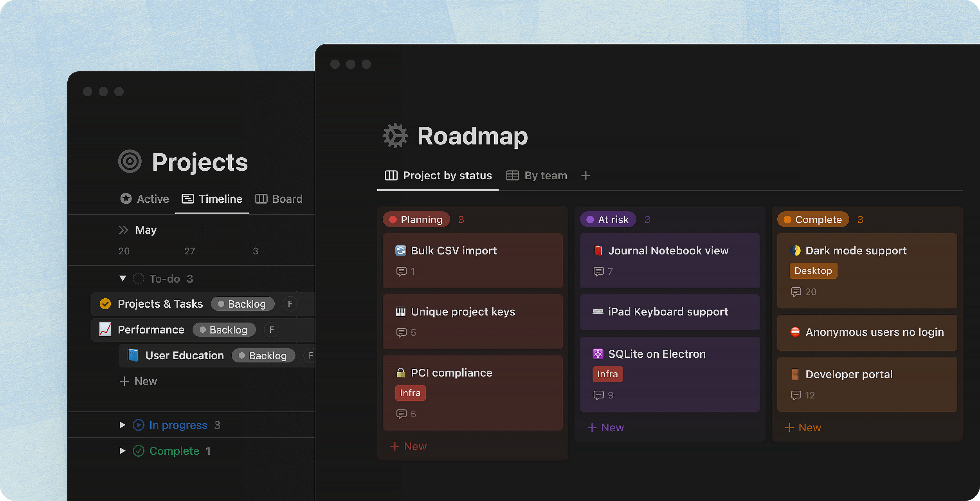Expand the Complete group arrow
Viewport: 980px width, 501px height.
point(122,451)
